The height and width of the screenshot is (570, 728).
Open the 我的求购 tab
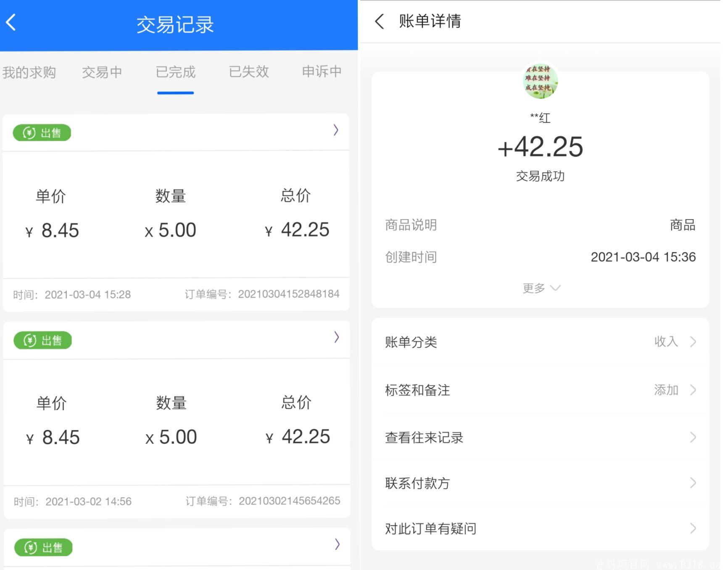[30, 72]
